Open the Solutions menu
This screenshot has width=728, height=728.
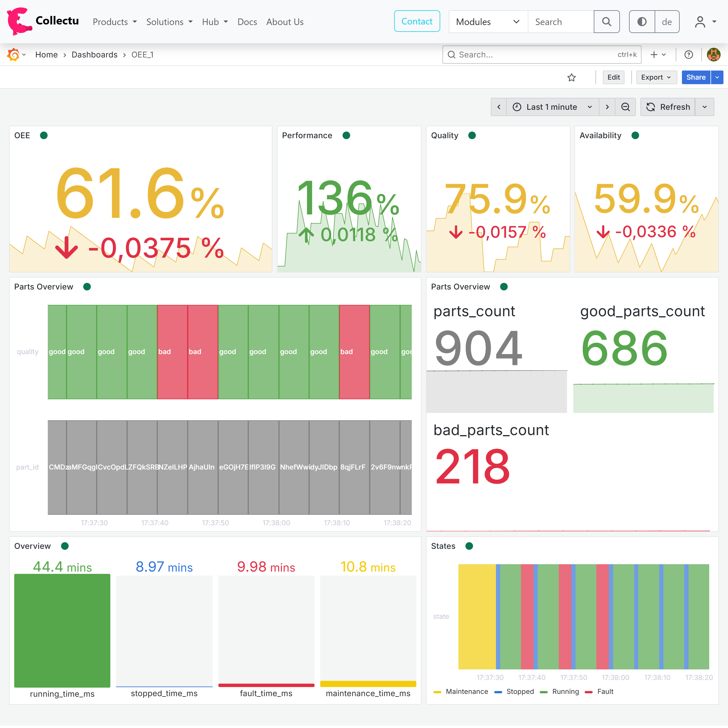(x=169, y=22)
